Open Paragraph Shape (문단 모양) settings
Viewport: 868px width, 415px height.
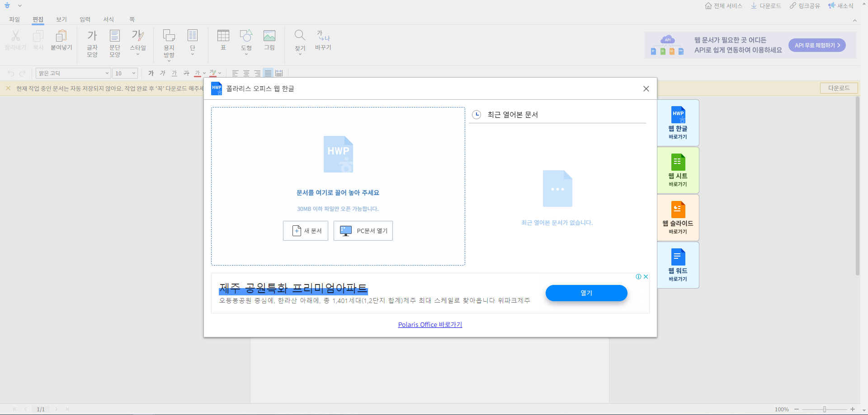(115, 43)
